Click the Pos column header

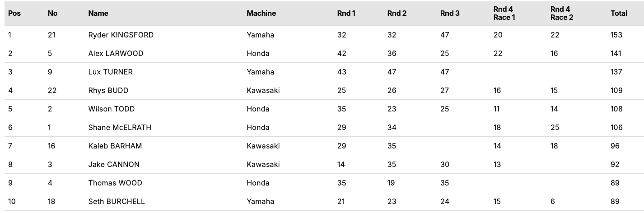point(14,14)
